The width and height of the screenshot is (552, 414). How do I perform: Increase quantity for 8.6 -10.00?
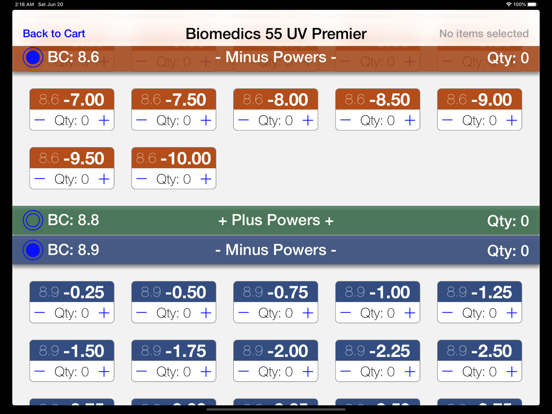(x=206, y=179)
